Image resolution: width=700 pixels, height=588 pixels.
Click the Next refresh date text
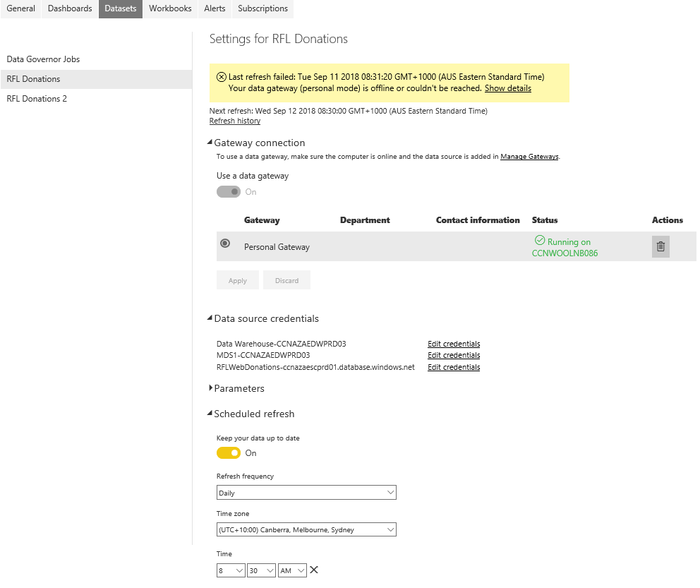tap(348, 111)
